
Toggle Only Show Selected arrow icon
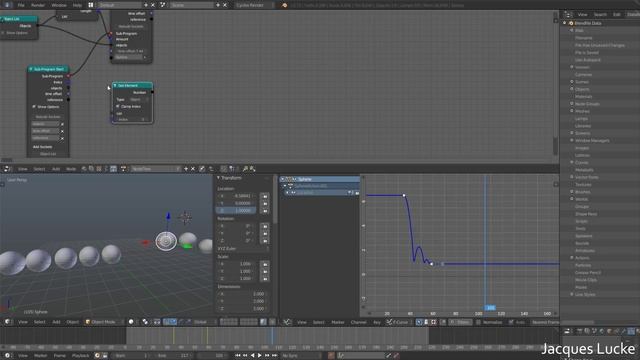click(x=419, y=322)
